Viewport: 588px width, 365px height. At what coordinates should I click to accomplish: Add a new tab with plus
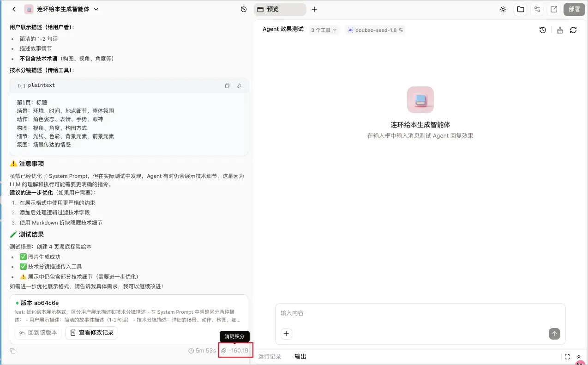(314, 9)
